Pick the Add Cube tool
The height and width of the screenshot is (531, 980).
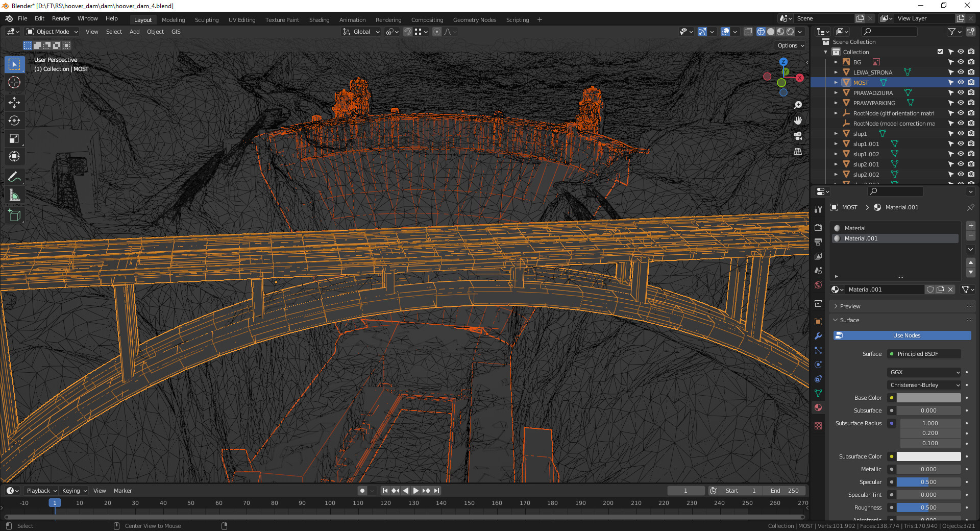point(14,215)
